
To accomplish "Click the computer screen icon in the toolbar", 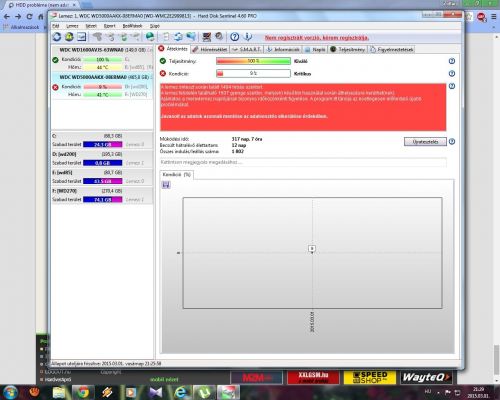I will click(207, 37).
